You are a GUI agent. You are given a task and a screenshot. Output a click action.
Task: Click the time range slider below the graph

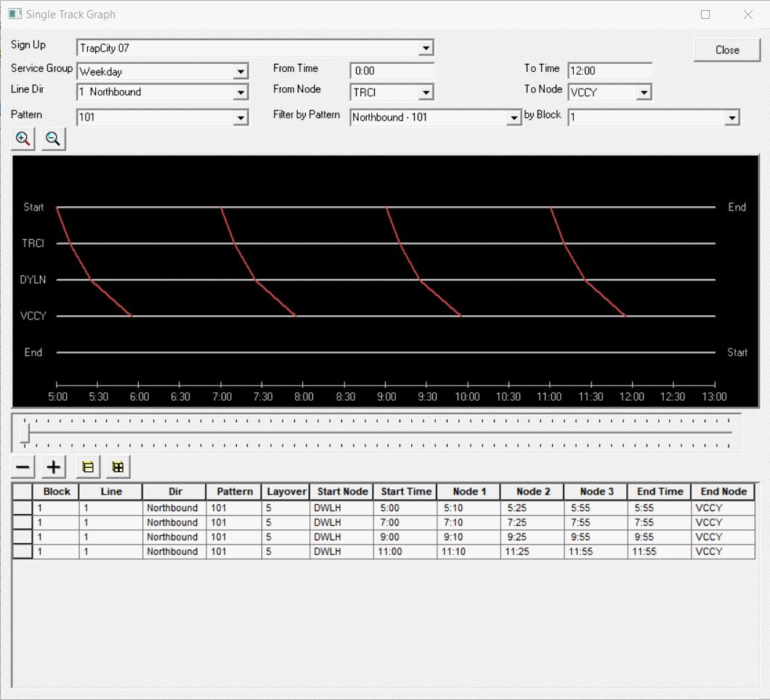(x=378, y=428)
